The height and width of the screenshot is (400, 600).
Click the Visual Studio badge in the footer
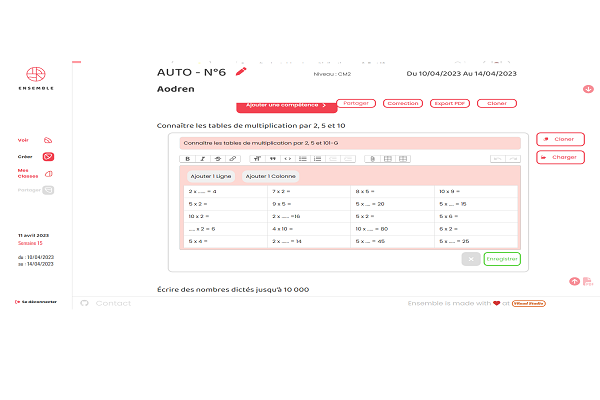[529, 304]
